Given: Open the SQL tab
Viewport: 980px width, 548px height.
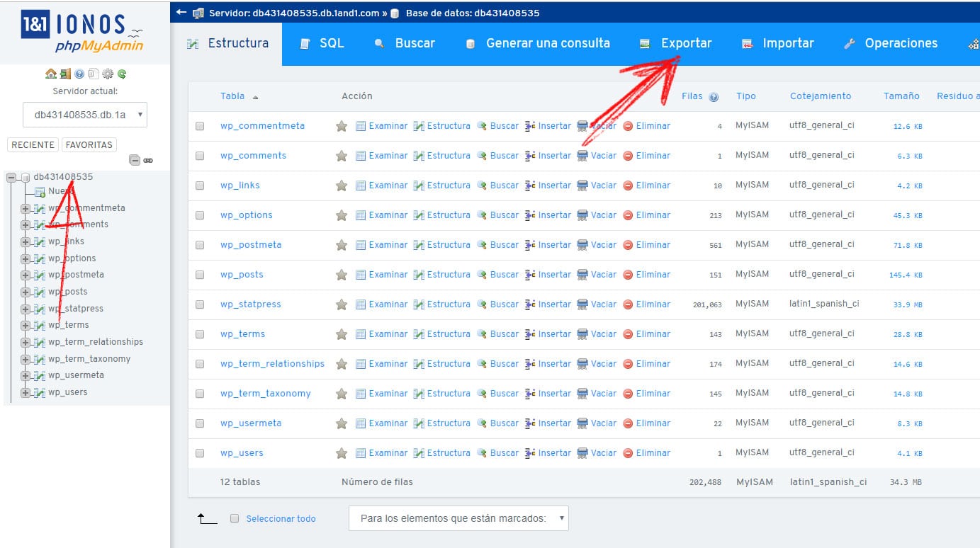Looking at the screenshot, I should pos(322,43).
